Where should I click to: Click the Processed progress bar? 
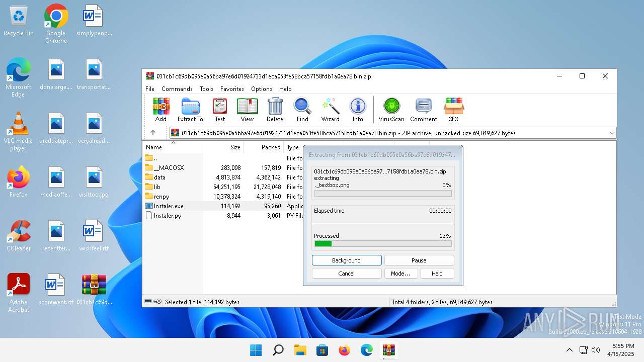383,244
